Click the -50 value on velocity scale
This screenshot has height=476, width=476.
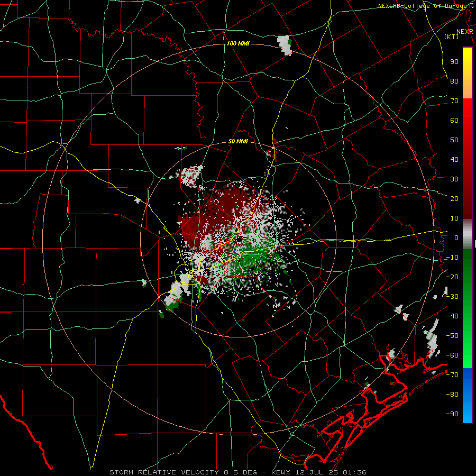(x=452, y=336)
